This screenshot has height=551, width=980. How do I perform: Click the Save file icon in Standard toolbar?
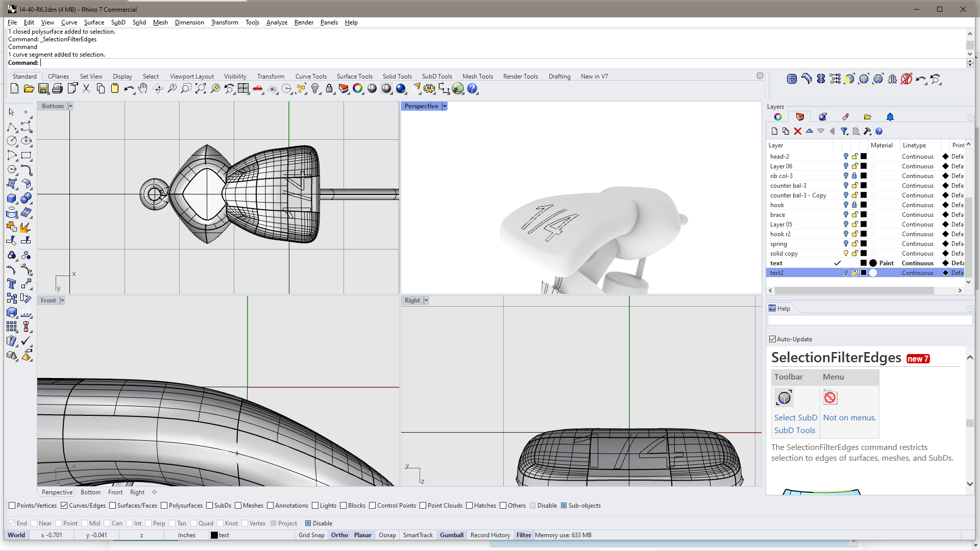point(43,89)
